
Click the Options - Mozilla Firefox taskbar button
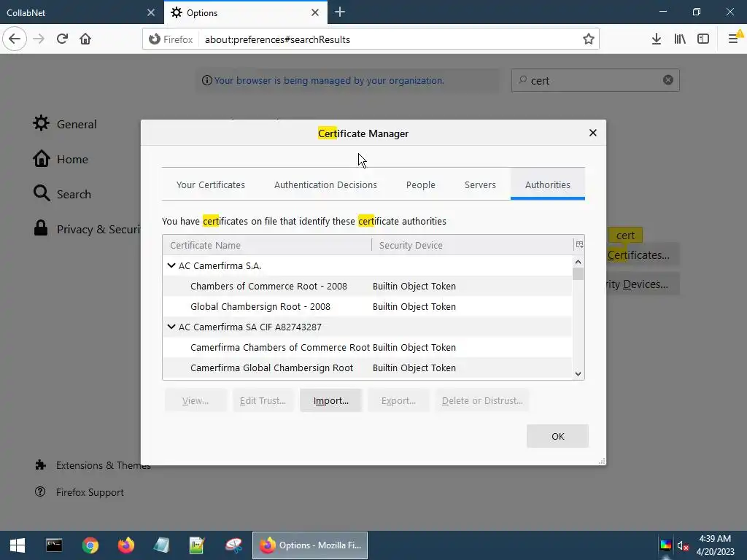point(310,545)
